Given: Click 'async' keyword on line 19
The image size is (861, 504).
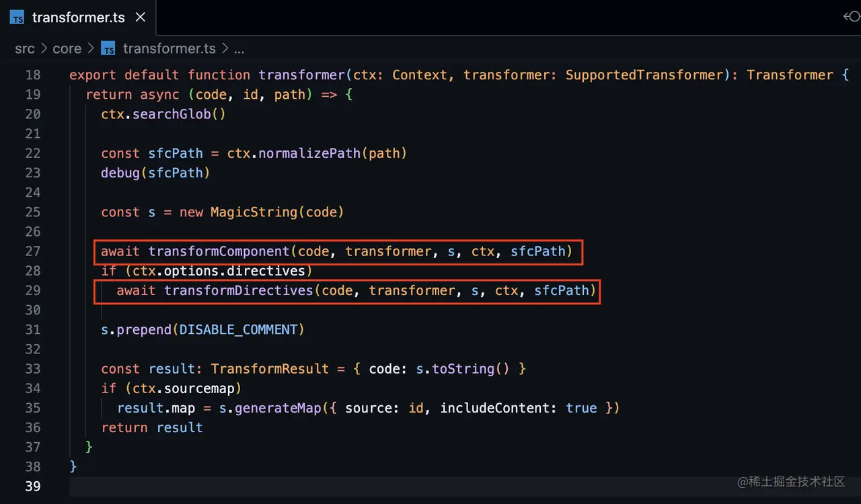Looking at the screenshot, I should (x=160, y=94).
